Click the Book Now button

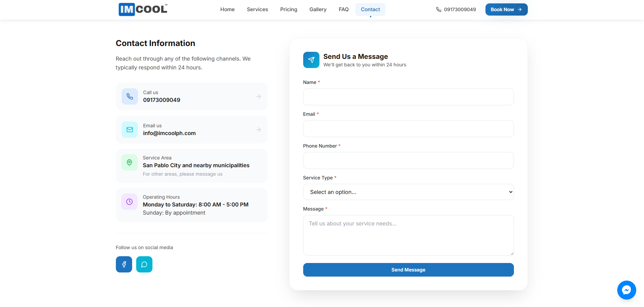coord(506,9)
